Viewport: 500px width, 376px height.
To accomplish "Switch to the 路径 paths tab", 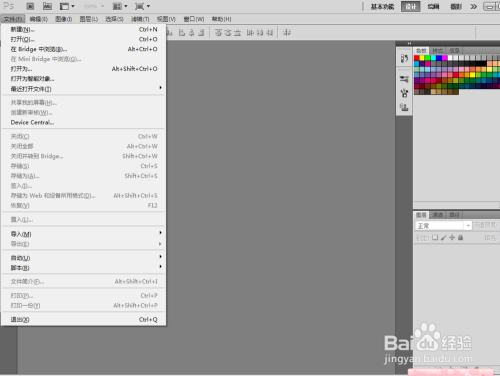I will [454, 215].
